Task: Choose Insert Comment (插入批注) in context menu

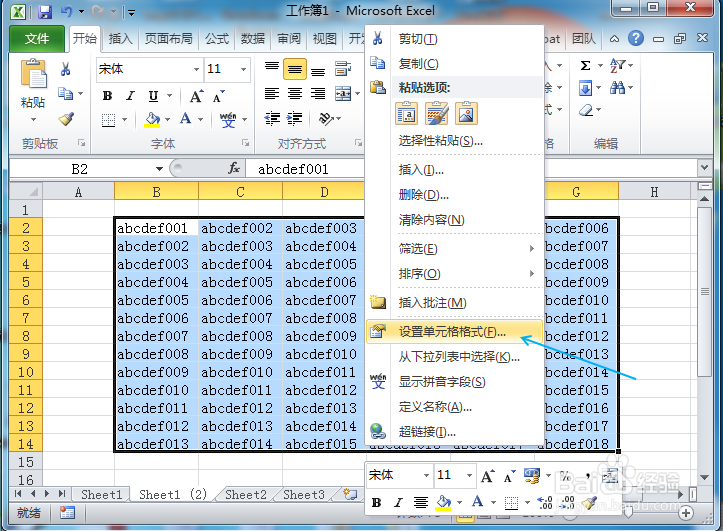Action: pos(454,303)
